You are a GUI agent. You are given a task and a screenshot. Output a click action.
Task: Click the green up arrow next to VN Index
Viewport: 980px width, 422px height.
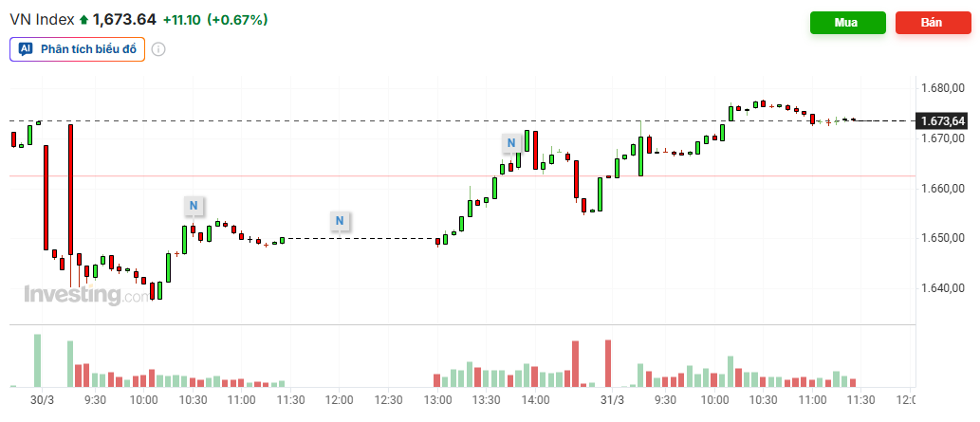point(83,19)
